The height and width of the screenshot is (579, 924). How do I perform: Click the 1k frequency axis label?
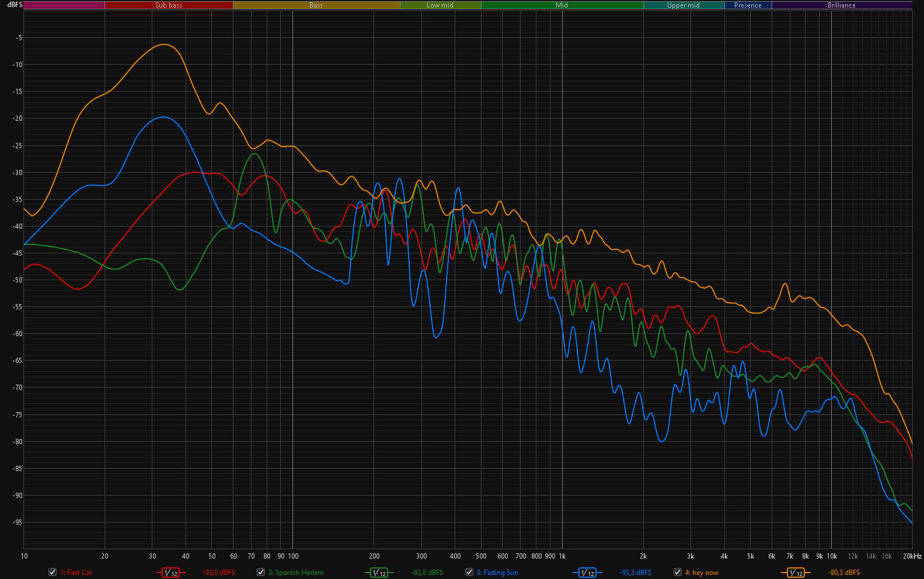tap(562, 556)
